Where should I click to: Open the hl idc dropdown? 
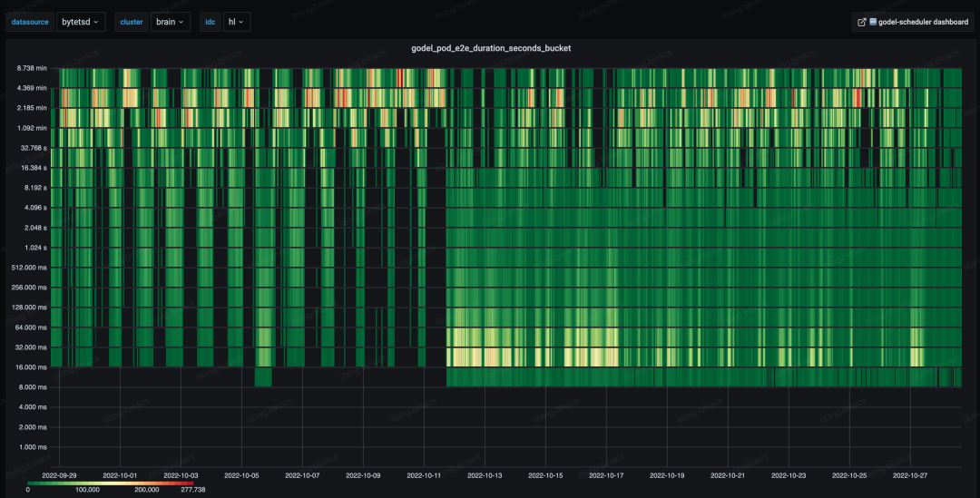pyautogui.click(x=237, y=21)
